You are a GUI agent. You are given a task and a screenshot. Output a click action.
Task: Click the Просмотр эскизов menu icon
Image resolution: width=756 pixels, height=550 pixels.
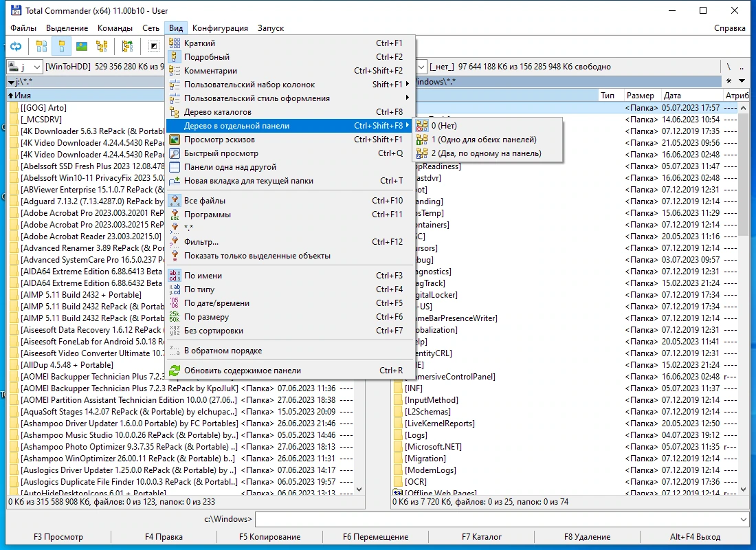(175, 140)
